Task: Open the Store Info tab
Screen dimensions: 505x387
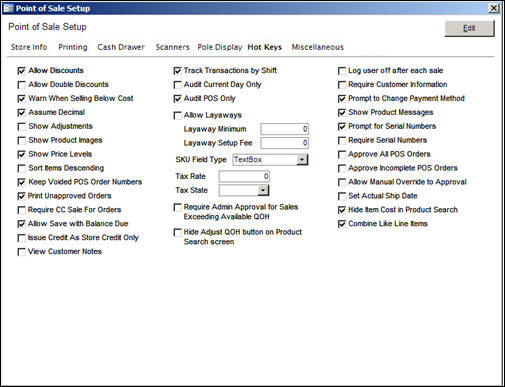Action: pyautogui.click(x=29, y=47)
